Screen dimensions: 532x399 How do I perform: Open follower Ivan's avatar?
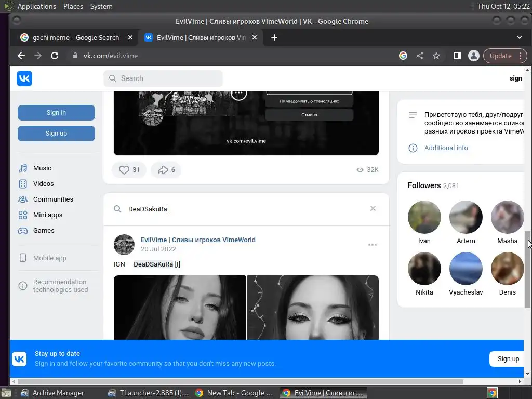tap(424, 217)
